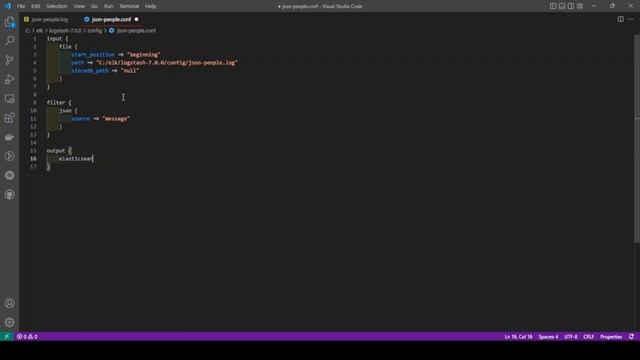
Task: Click the editor vertical scrollbar
Action: 637,139
